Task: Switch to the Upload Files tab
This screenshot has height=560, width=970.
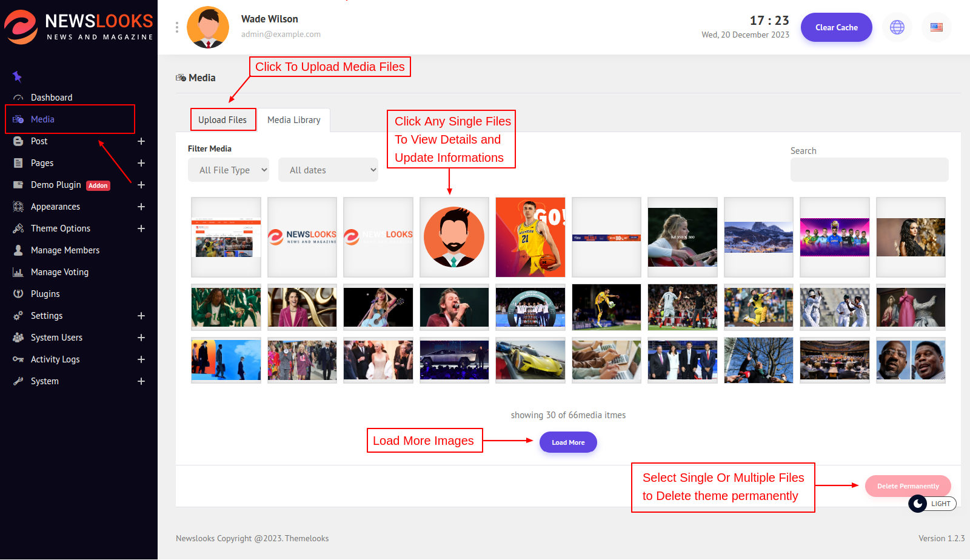Action: (222, 120)
